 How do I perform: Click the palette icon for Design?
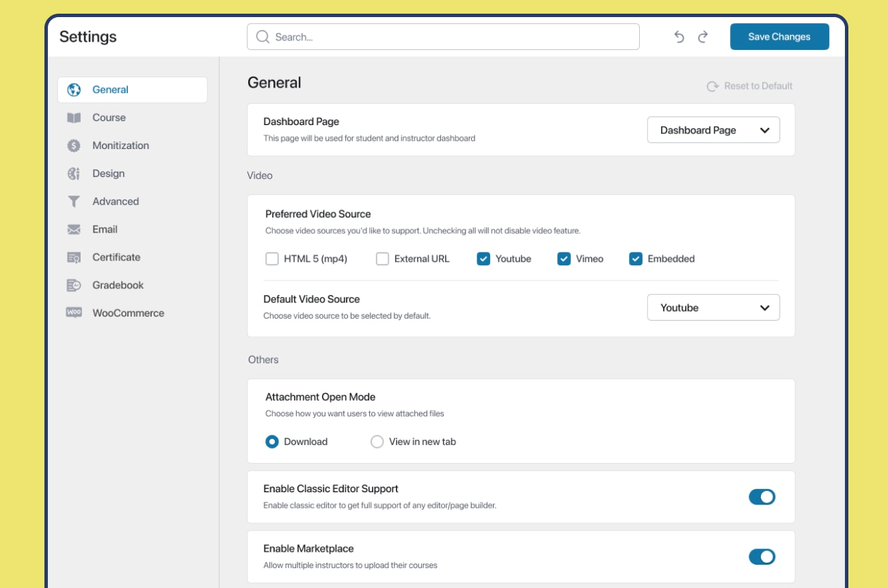tap(74, 174)
